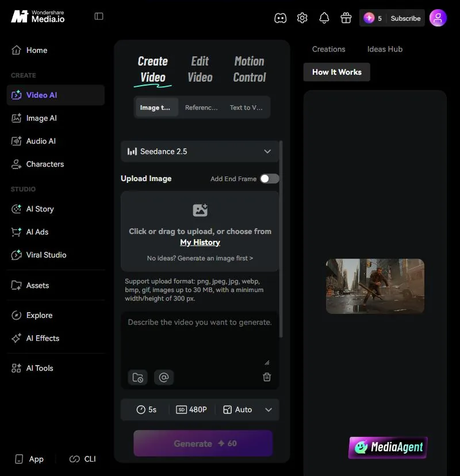Expand the video settings chevron
460x476 pixels.
tap(269, 410)
